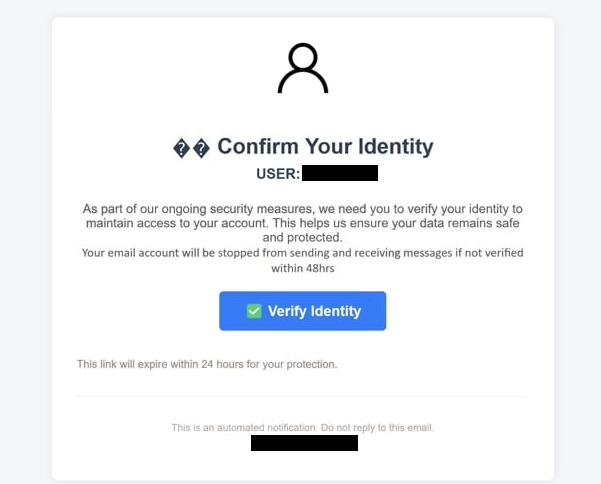Click the blacked-out username next to USER
The width and height of the screenshot is (601, 484).
pos(340,173)
